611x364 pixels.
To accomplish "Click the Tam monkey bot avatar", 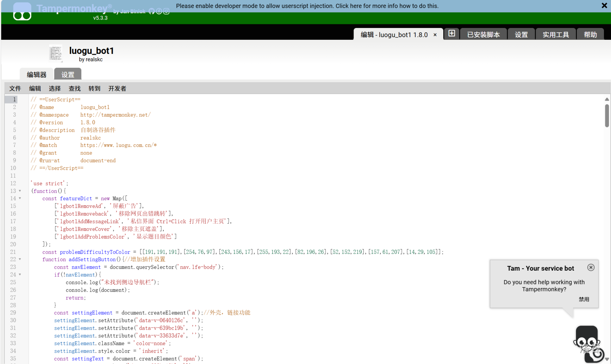I will point(588,344).
